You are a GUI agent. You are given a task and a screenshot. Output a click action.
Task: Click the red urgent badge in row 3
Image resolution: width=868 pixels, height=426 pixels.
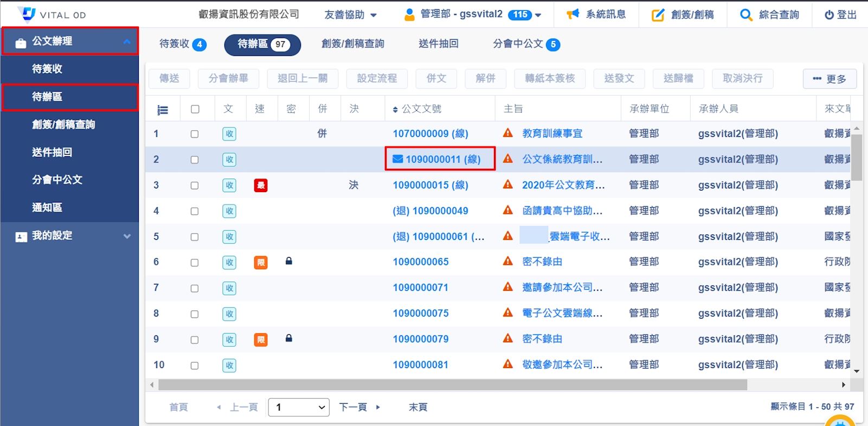point(261,186)
